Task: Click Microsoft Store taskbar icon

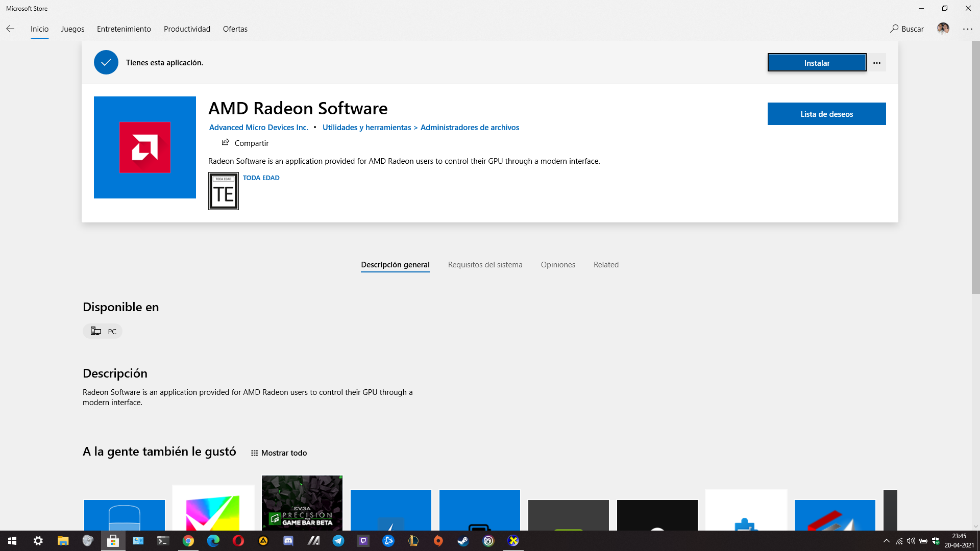Action: click(113, 541)
